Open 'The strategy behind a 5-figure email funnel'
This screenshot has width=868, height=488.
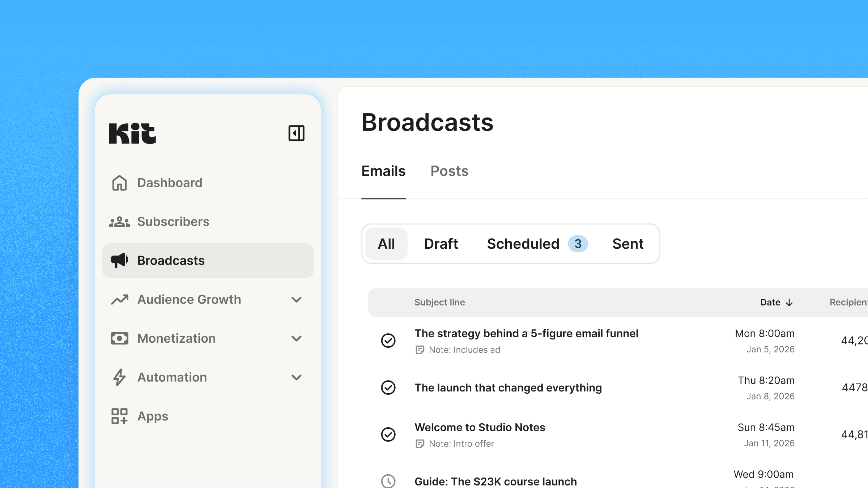(526, 333)
